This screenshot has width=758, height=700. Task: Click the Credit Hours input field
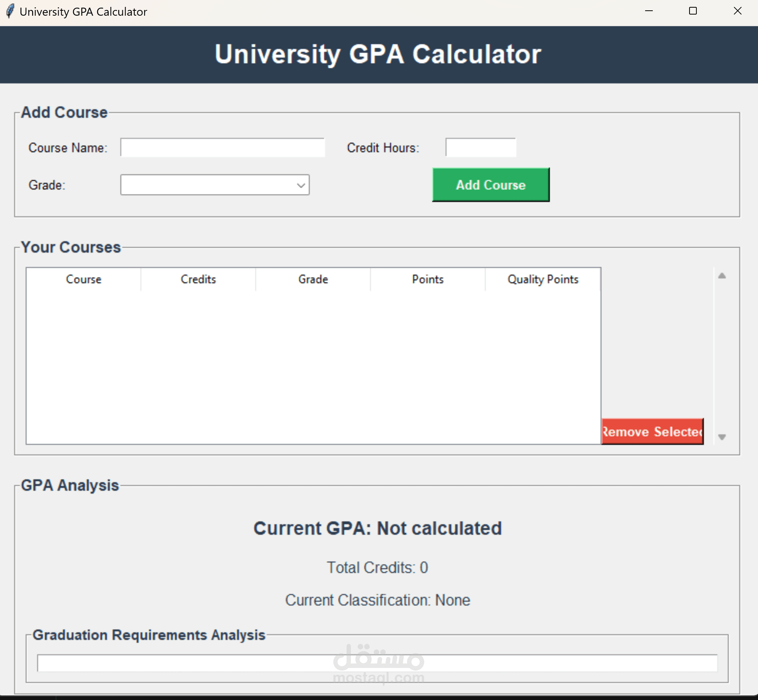[x=480, y=147]
